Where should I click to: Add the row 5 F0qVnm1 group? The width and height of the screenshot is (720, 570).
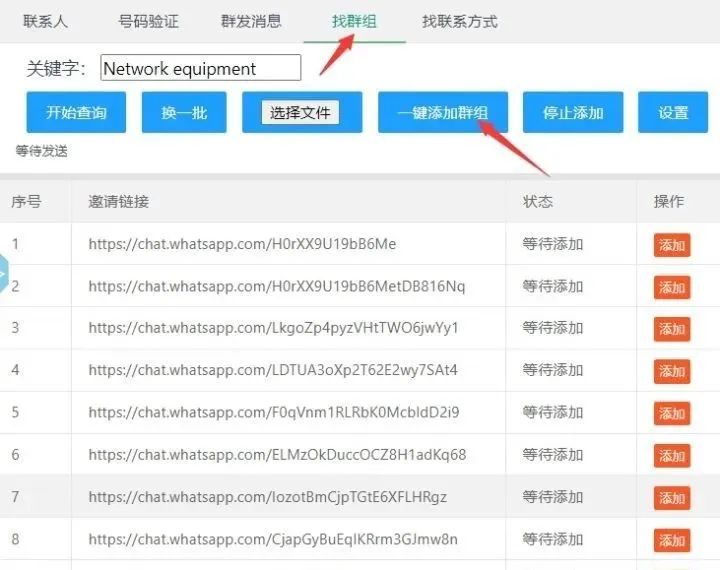click(x=672, y=413)
